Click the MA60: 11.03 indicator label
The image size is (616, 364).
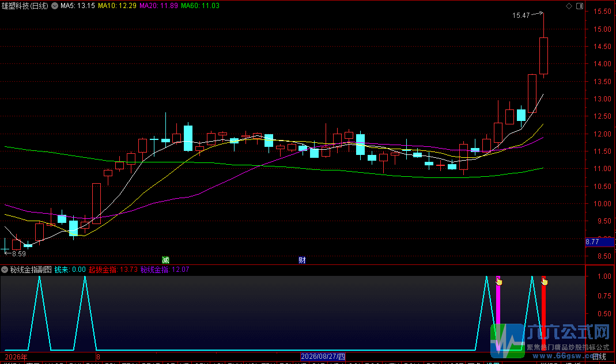point(200,6)
